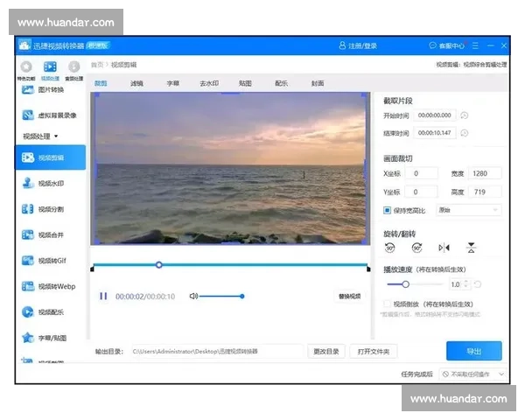Image resolution: width=525 pixels, height=420 pixels.
Task: Click the 结束时间 input field
Action: tap(435, 133)
